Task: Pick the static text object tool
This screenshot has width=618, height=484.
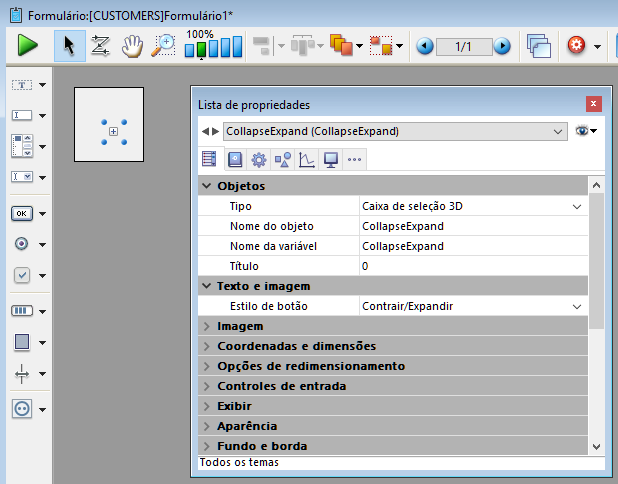Action: pos(22,86)
